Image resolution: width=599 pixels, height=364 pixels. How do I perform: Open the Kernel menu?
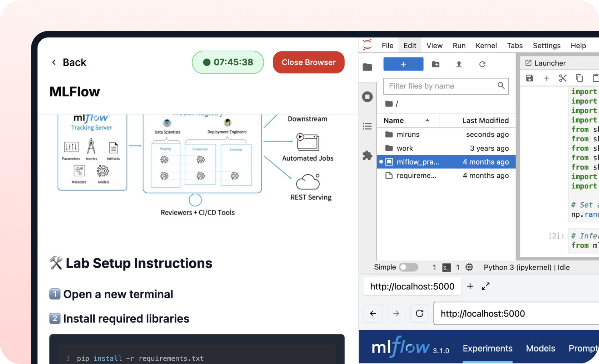click(x=486, y=46)
